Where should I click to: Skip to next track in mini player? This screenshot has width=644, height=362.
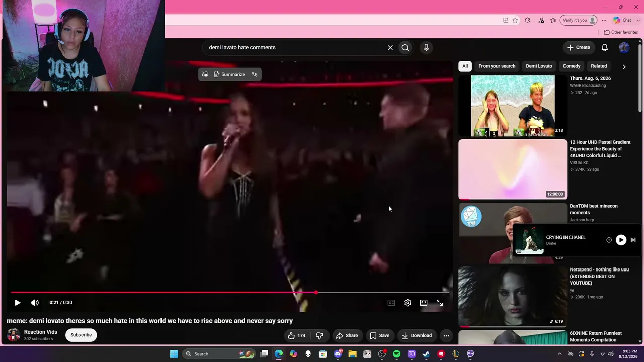tap(633, 240)
